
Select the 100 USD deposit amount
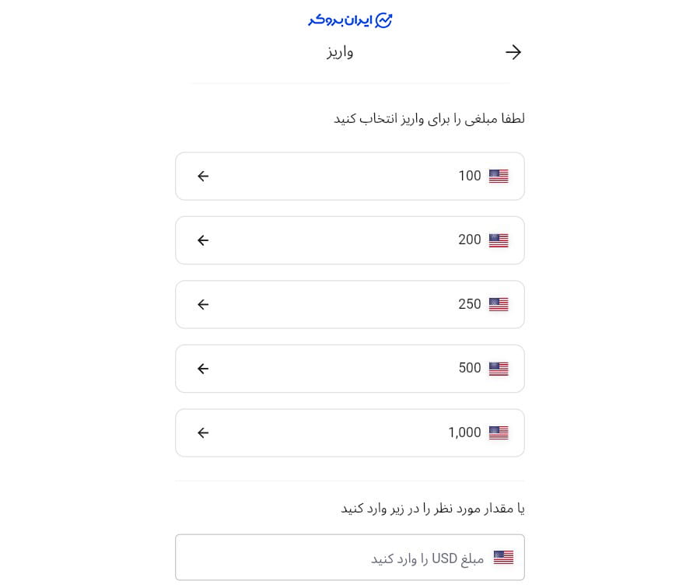coord(350,176)
